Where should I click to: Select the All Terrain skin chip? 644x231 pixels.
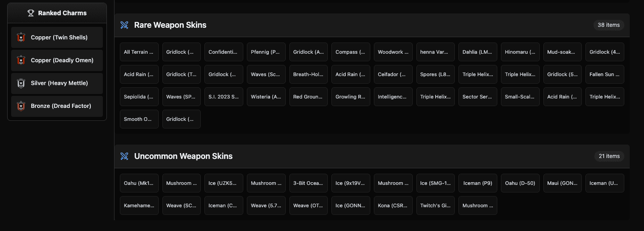coord(139,52)
